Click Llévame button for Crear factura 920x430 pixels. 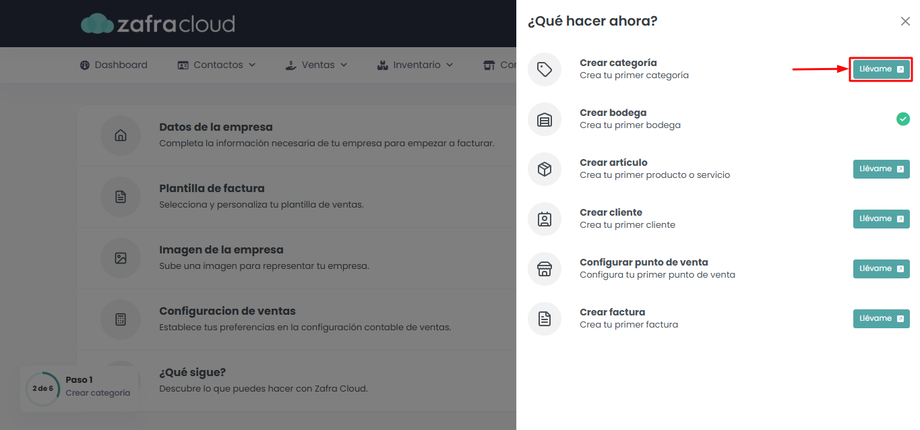click(x=881, y=319)
